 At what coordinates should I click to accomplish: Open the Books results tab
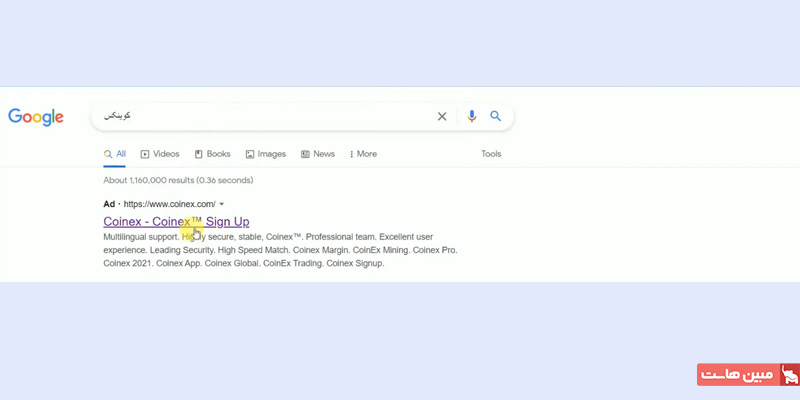pos(212,154)
